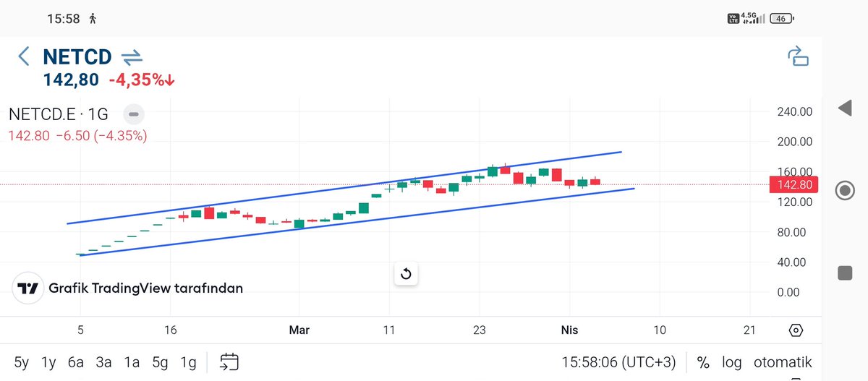
Task: Open chart settings hexagon icon
Action: (796, 330)
